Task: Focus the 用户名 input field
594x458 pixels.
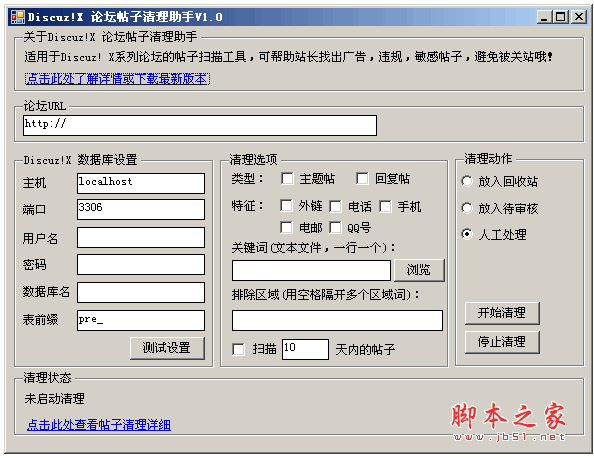Action: click(141, 238)
